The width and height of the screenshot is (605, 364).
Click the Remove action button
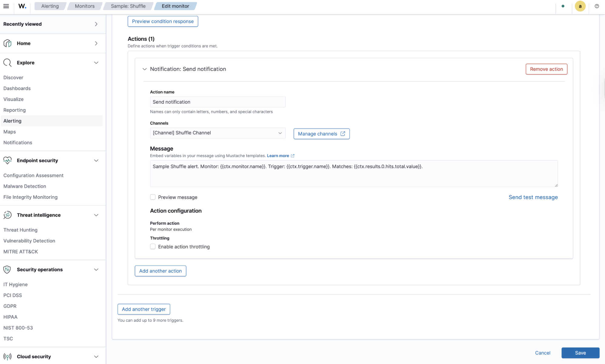click(546, 69)
